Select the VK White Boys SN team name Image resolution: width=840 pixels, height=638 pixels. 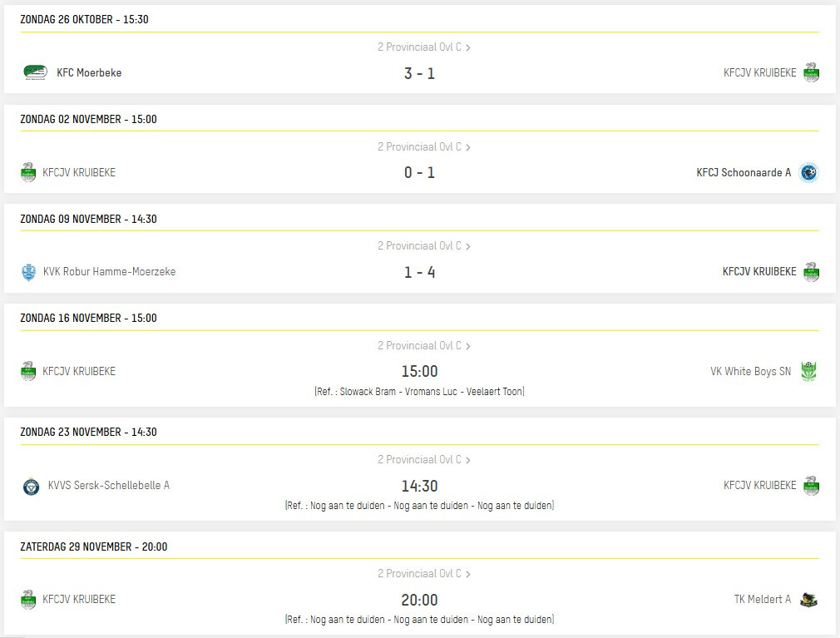click(x=750, y=371)
